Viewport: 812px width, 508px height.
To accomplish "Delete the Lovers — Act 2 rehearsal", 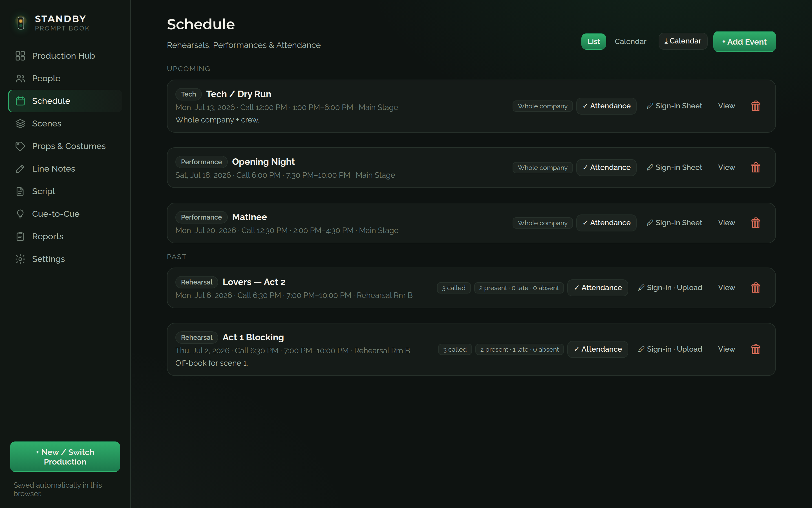I will (x=756, y=288).
